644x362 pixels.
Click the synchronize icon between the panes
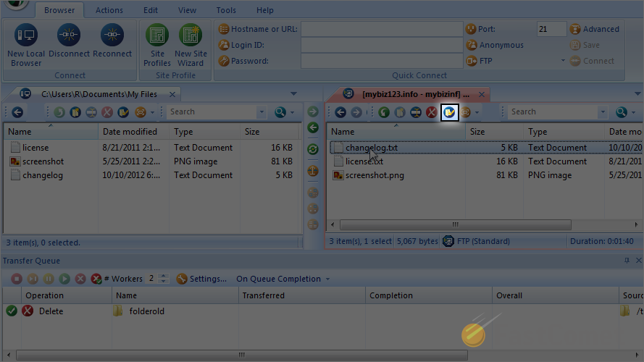point(313,149)
